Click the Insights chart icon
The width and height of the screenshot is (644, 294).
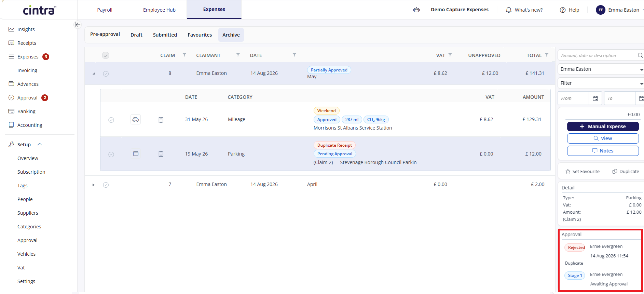(11, 29)
